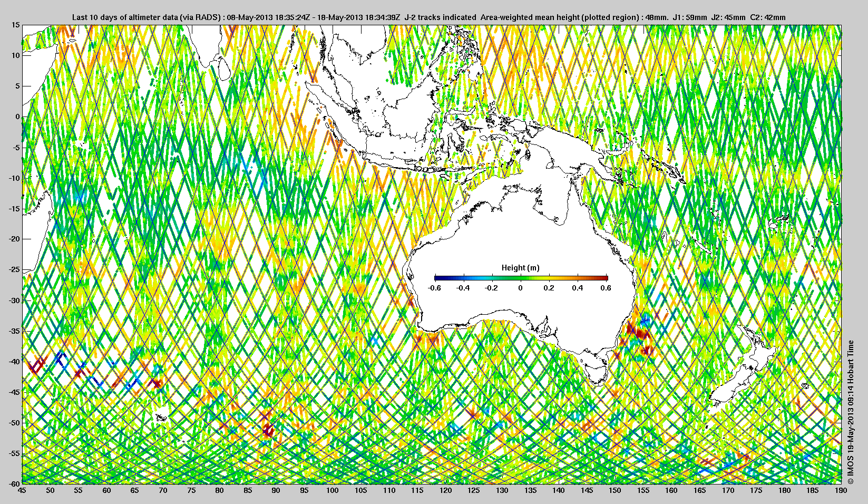Image resolution: width=868 pixels, height=504 pixels.
Task: Click longitude tick label '45'
Action: tap(22, 490)
